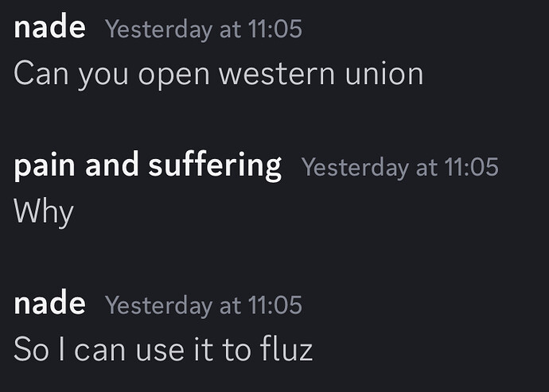Open nade's profile from the western union message

(49, 29)
